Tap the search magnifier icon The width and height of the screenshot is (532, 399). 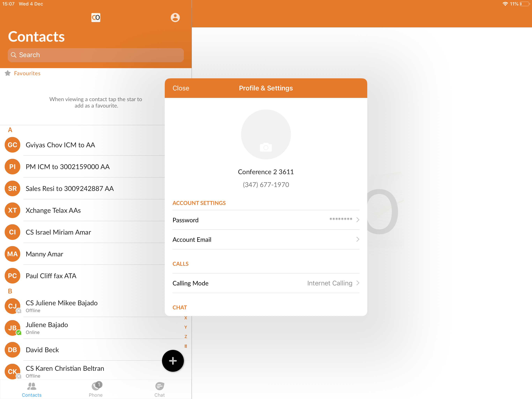tap(14, 55)
